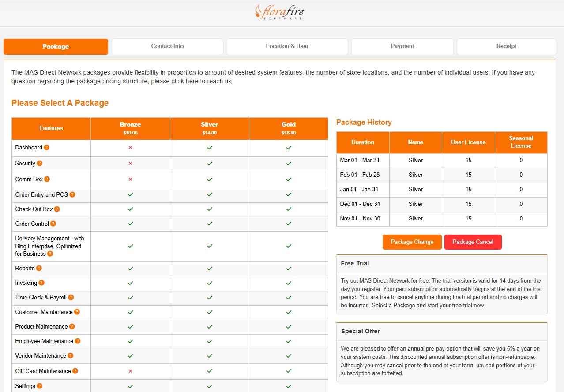Click the Customer Maintenance help icon

point(77,312)
